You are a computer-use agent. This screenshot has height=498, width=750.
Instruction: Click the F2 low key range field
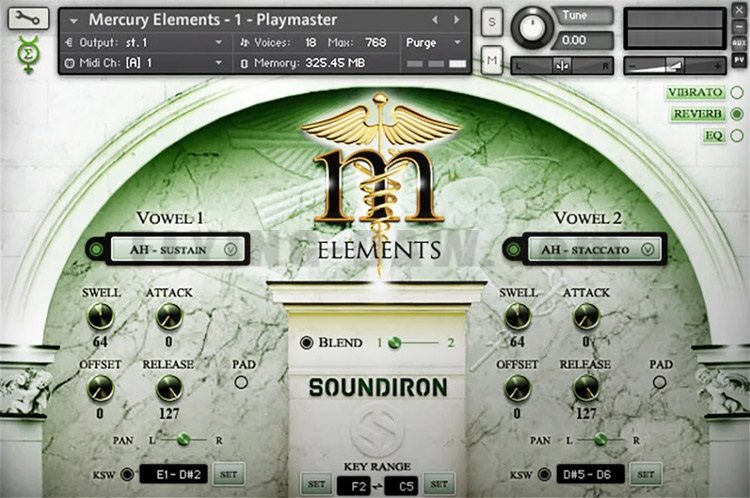(354, 486)
